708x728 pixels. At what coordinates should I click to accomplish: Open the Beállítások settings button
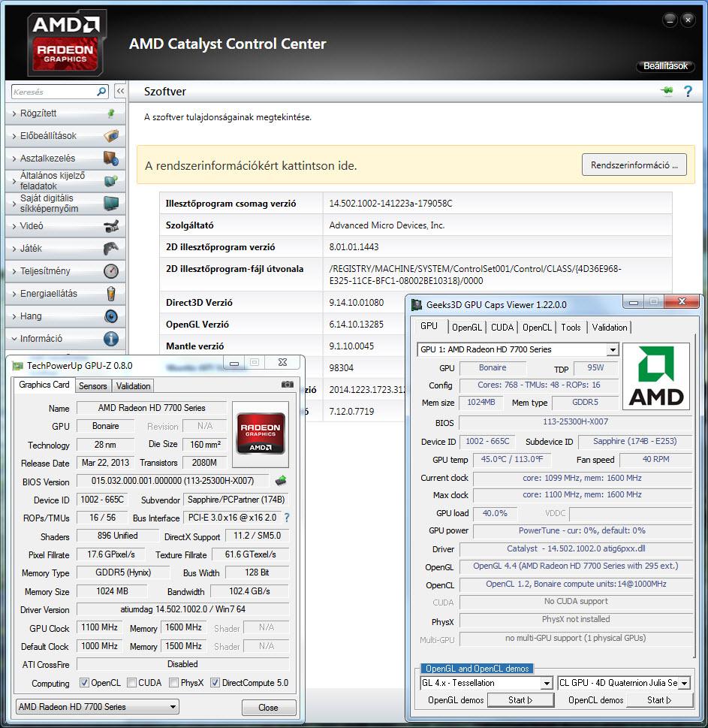[665, 66]
